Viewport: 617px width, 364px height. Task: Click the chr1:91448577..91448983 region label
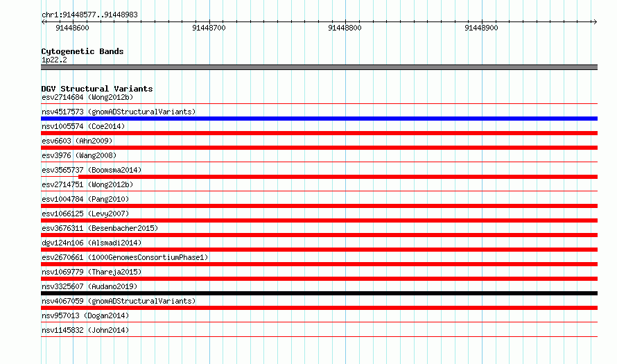89,15
